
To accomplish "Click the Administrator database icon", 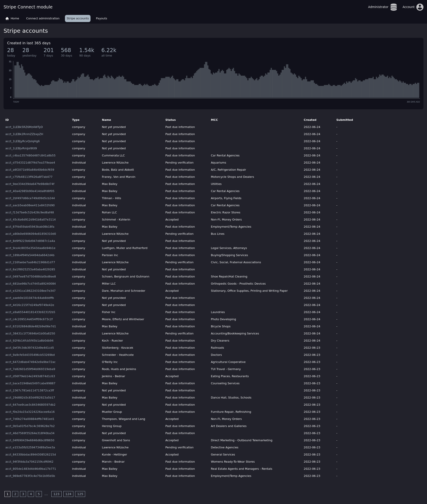I will 393,7.
